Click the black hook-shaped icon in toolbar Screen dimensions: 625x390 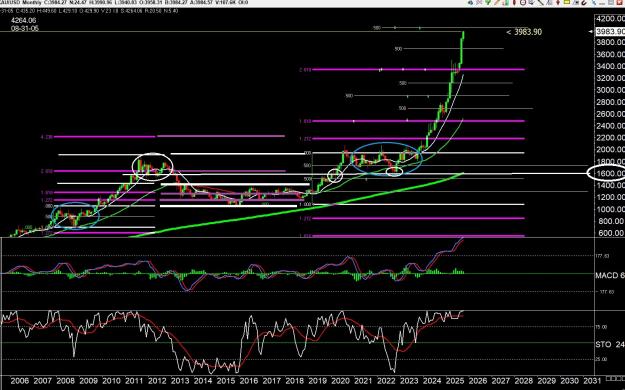click(x=584, y=3)
